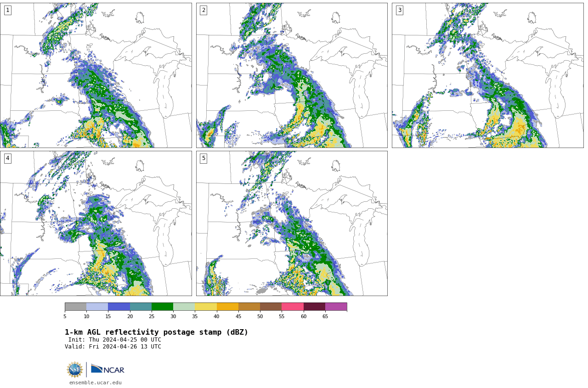The image size is (588, 388).
Task: Click the light lavender 10-15 dBZ swatch
Action: pyautogui.click(x=97, y=307)
